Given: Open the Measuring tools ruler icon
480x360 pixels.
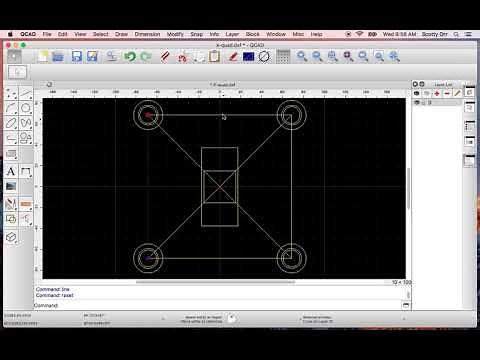Looking at the screenshot, I should point(26,204).
